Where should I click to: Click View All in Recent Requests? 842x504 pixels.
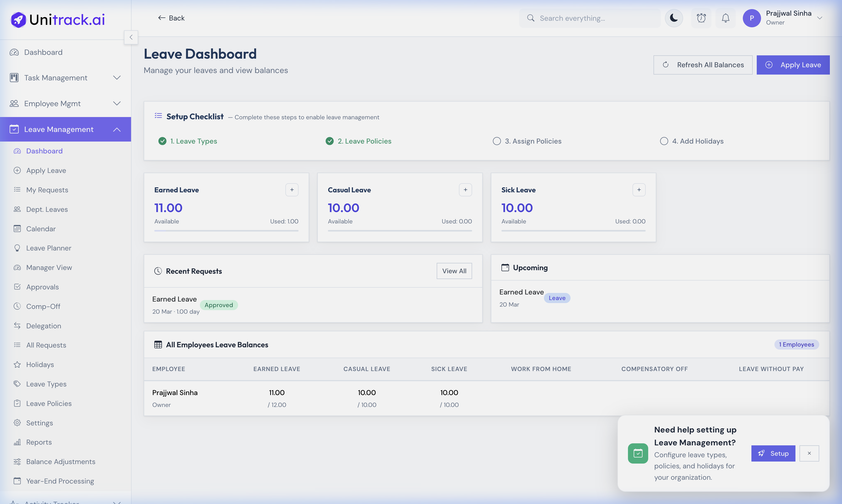[454, 271]
